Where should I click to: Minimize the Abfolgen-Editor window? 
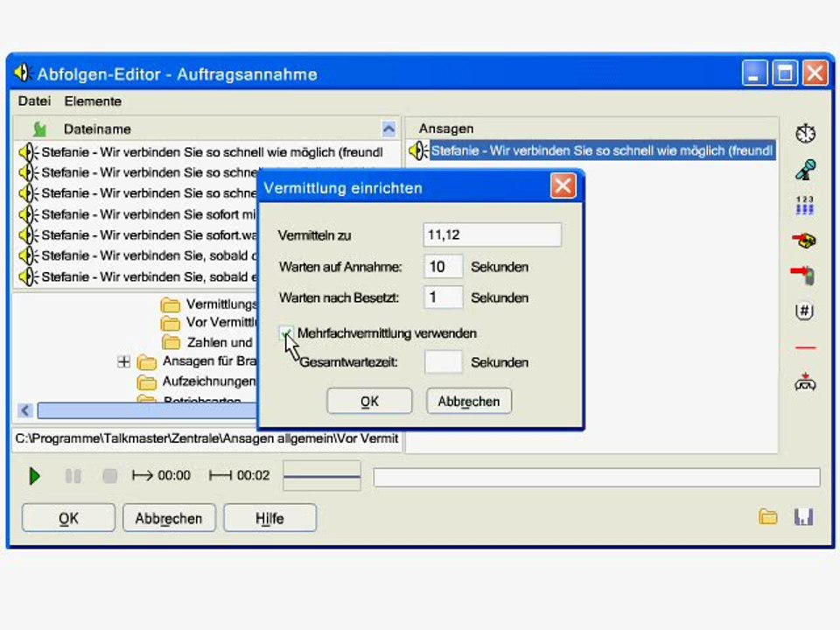click(x=754, y=73)
